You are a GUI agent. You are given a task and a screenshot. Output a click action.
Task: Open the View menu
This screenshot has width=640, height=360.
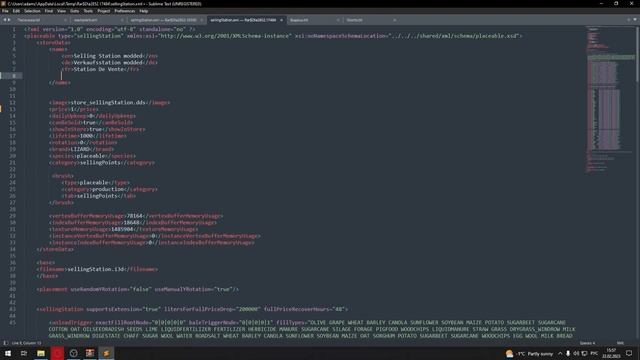pyautogui.click(x=61, y=11)
